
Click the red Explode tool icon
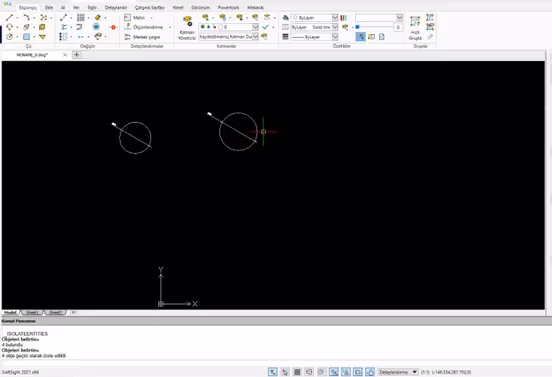[113, 27]
